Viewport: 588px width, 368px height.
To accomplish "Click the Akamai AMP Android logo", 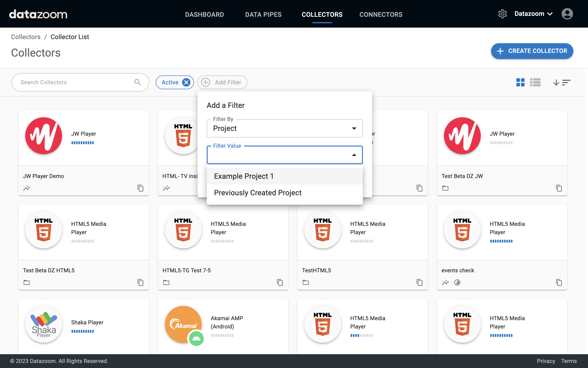I will (x=184, y=324).
